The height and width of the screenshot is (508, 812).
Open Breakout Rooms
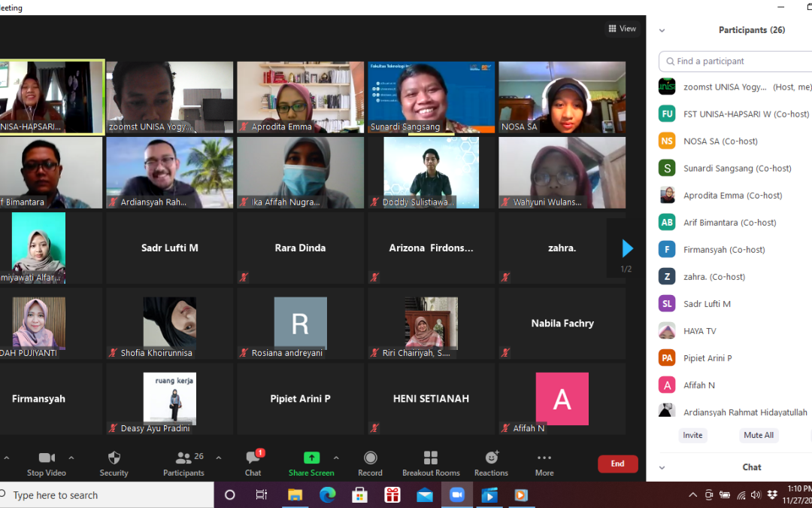point(431,458)
